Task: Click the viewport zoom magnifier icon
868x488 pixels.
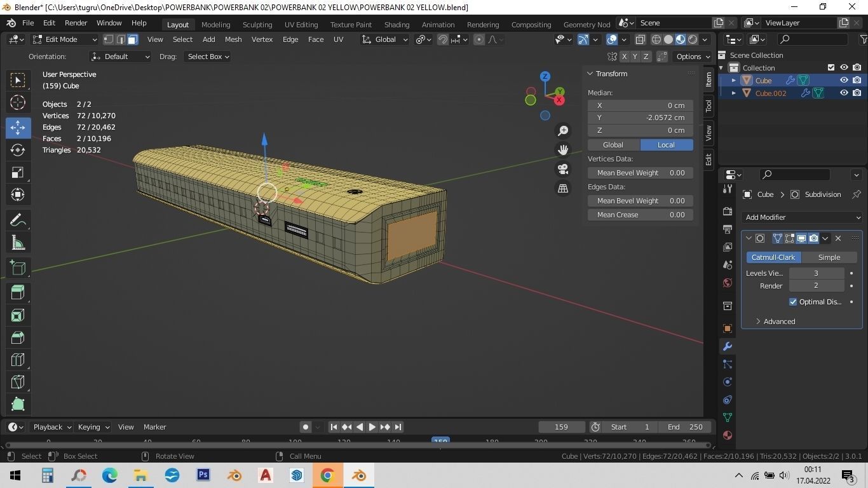Action: [x=563, y=131]
